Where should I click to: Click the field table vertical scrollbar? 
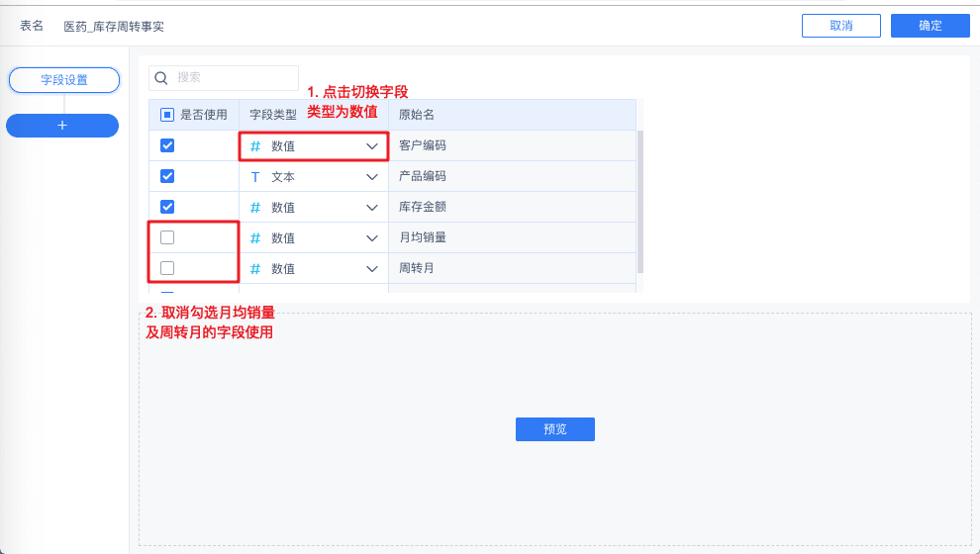pos(640,201)
